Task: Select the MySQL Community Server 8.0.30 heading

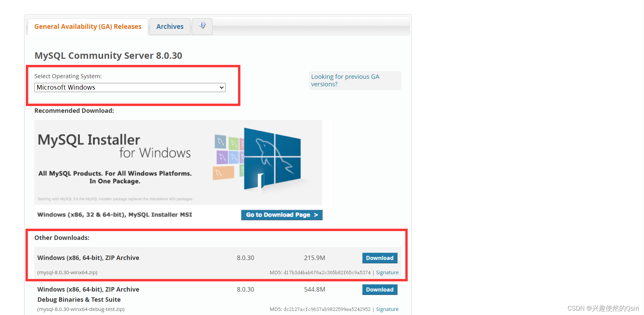Action: (108, 55)
